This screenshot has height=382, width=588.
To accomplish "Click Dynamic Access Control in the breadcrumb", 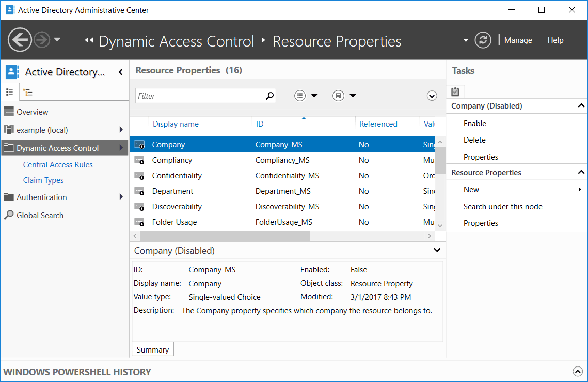I will (176, 41).
